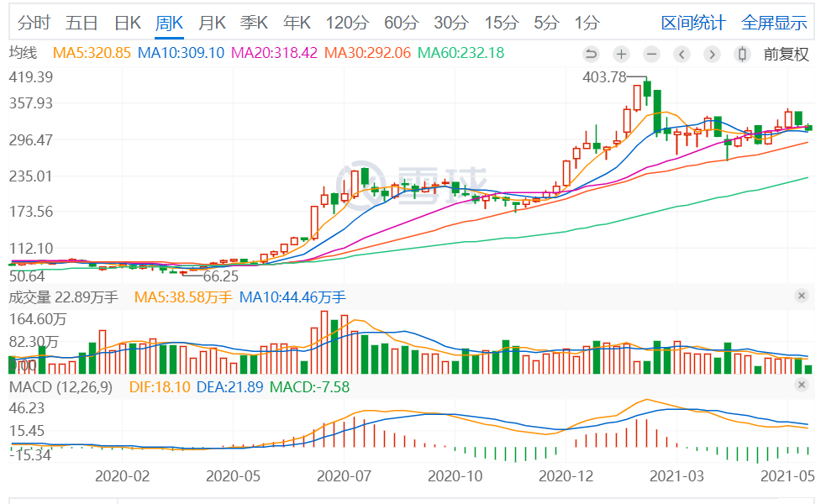Switch to the 分时 tab
Viewport: 826px width, 504px height.
pyautogui.click(x=34, y=23)
